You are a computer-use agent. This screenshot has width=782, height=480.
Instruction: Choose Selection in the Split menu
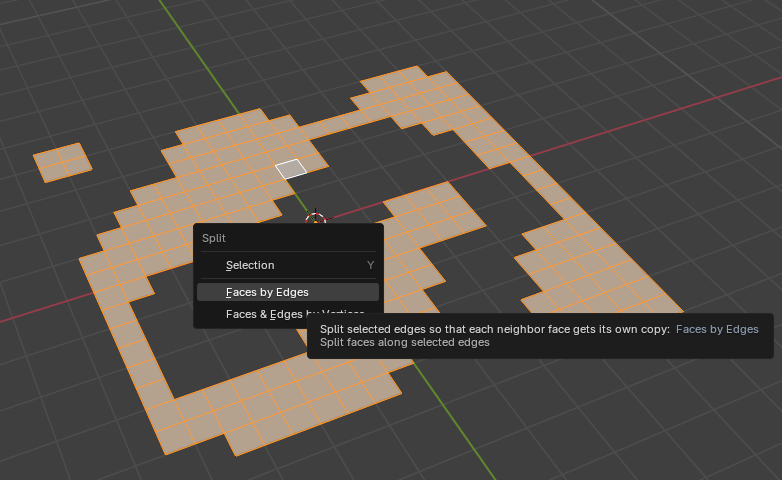[x=250, y=265]
